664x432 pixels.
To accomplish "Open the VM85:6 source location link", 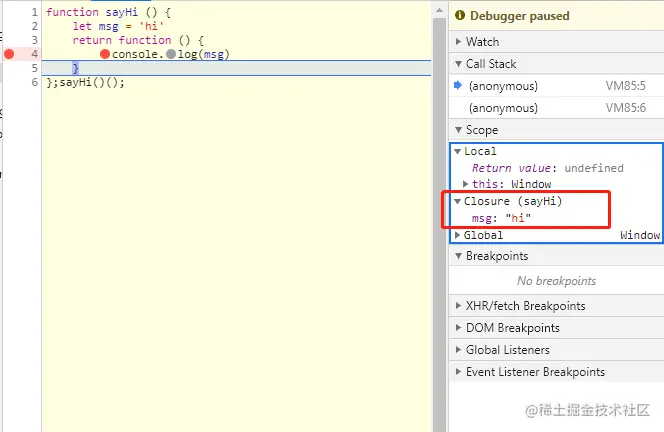I will 625,108.
